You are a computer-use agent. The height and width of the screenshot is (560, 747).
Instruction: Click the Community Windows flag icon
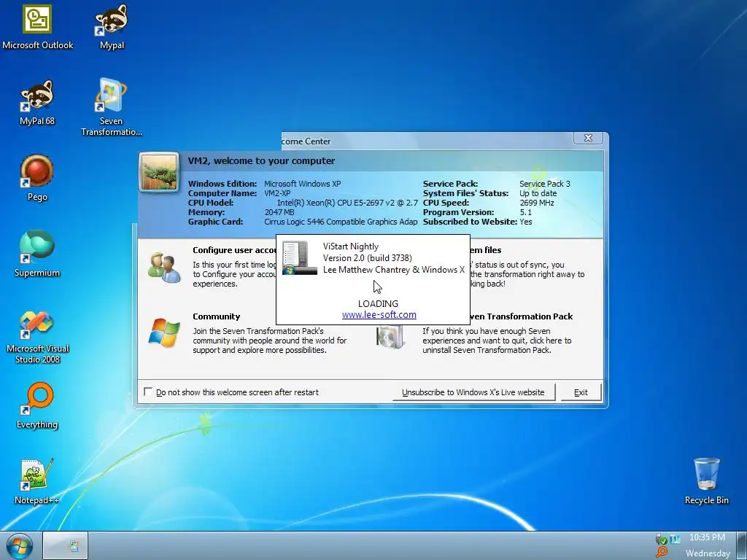[x=164, y=332]
